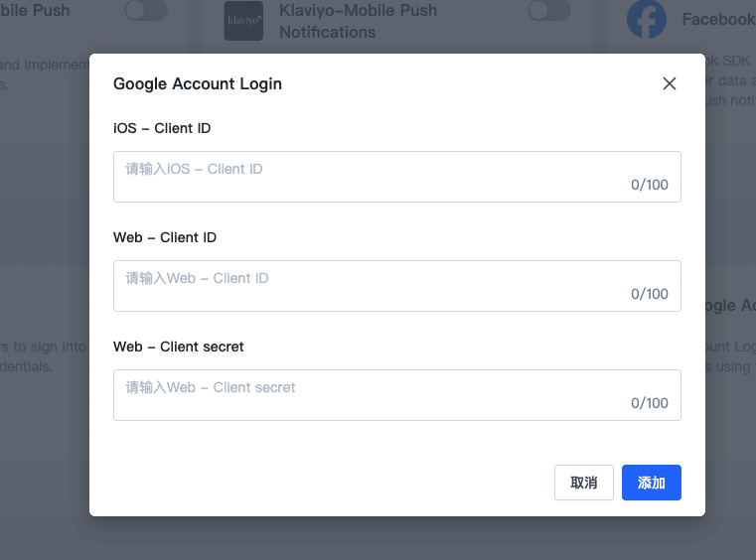Confirm with the blue 添加 button

652,483
